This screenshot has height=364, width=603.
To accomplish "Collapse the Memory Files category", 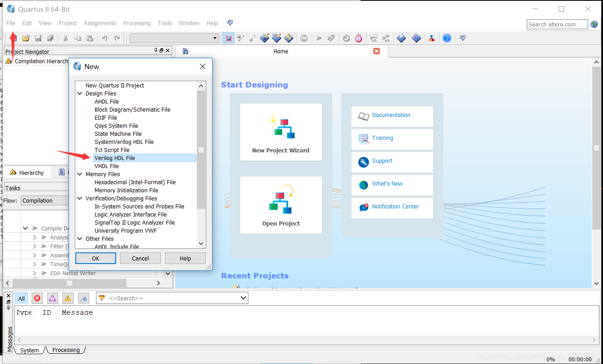I will 80,174.
